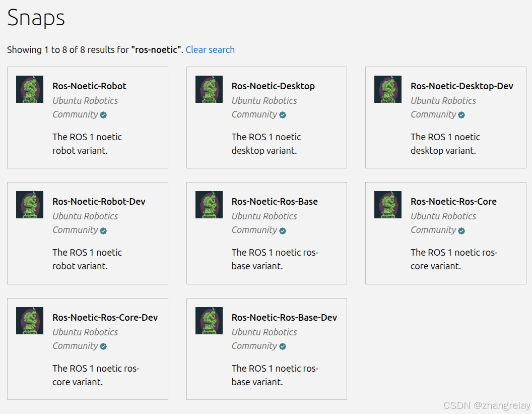The image size is (532, 414).
Task: Open the Ros-Noetic-Desktop-Dev snap icon
Action: click(x=388, y=89)
